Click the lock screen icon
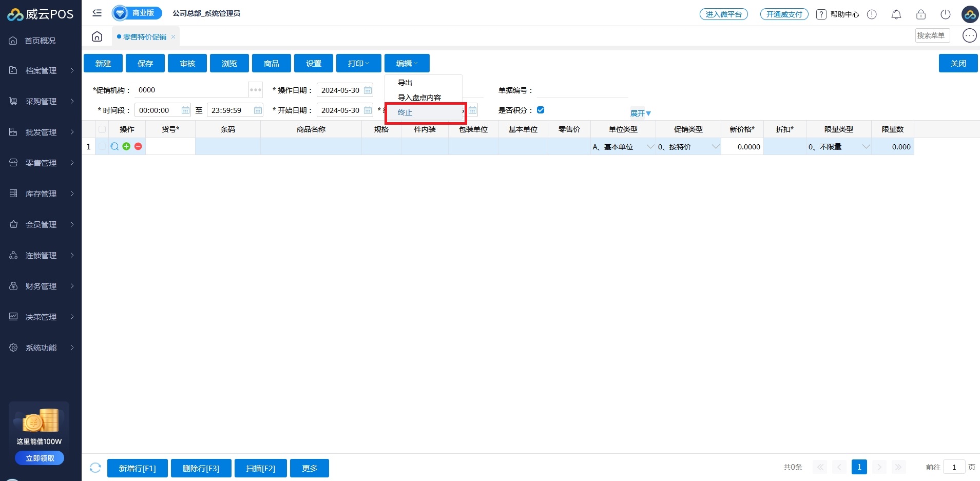 pos(920,14)
